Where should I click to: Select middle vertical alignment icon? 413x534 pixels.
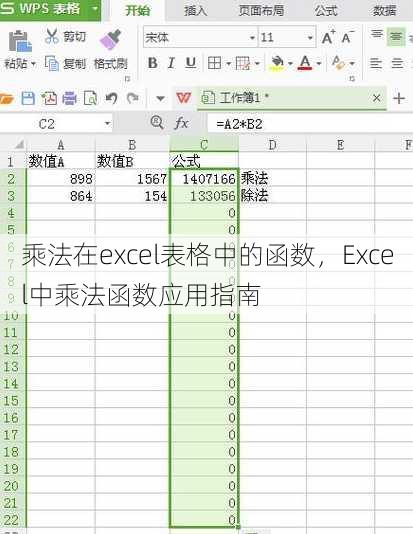[x=396, y=36]
